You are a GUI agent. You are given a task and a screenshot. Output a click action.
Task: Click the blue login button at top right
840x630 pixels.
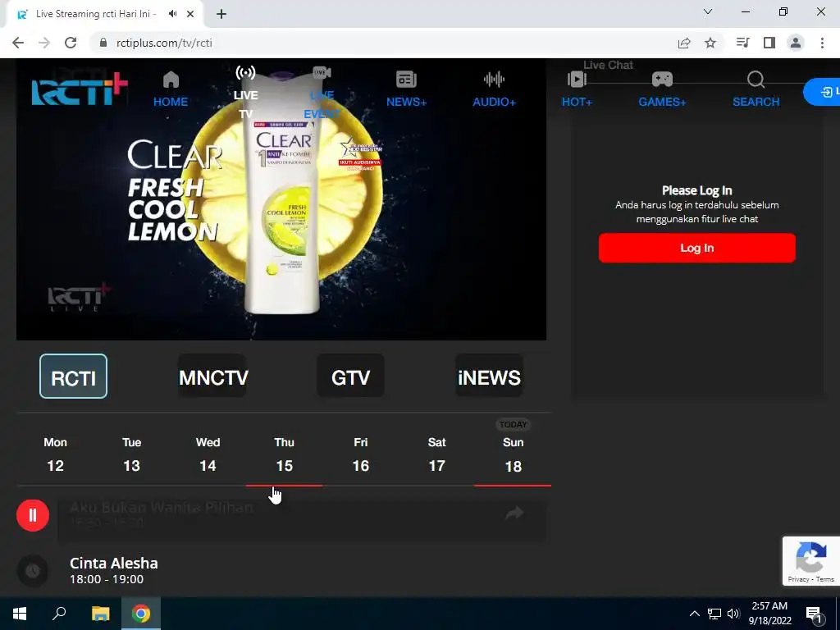(822, 92)
